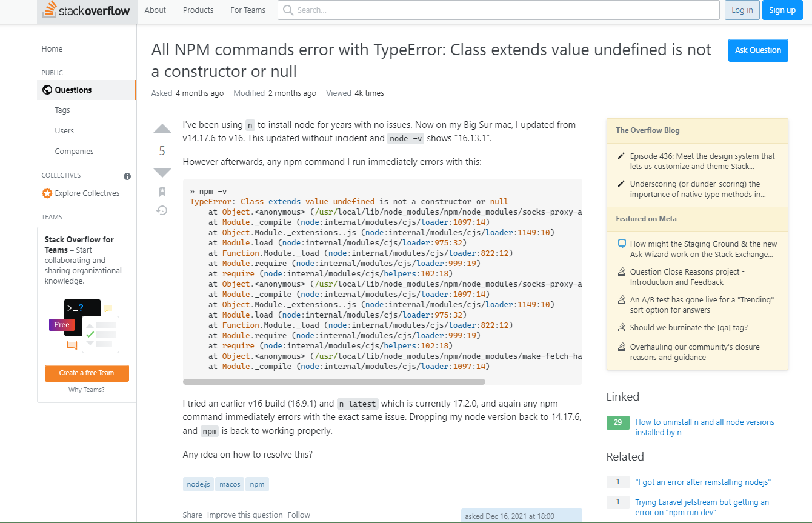
Task: Open the npm tag
Action: [x=258, y=484]
